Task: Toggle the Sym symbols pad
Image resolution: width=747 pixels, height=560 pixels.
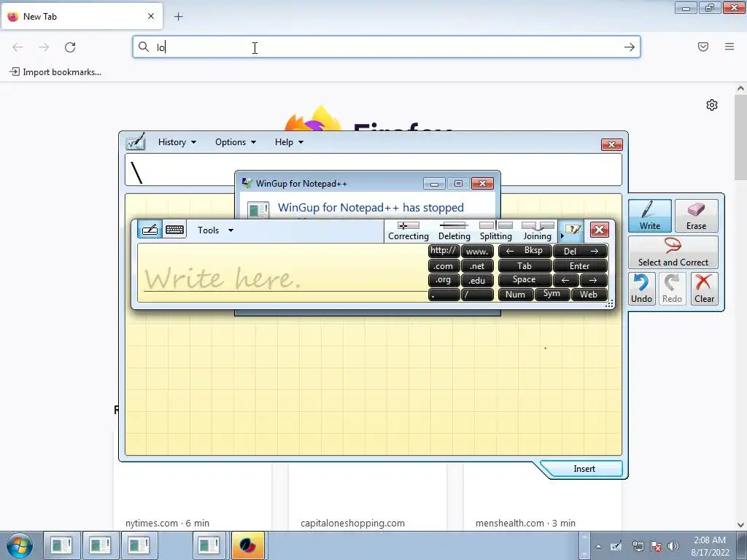Action: coord(551,295)
